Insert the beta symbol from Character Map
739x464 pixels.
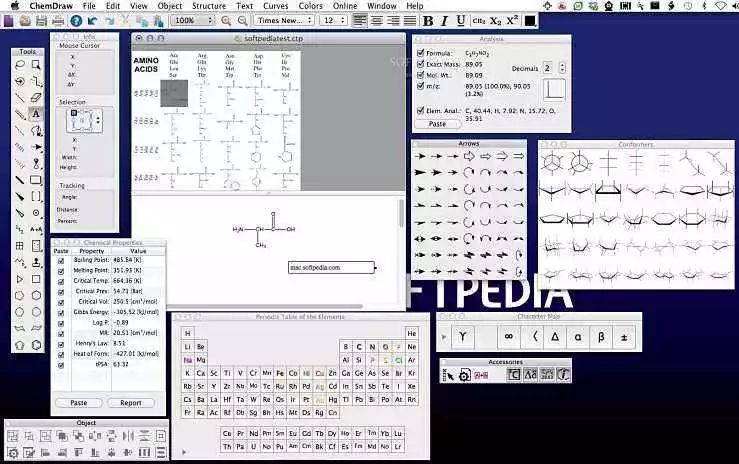(601, 336)
